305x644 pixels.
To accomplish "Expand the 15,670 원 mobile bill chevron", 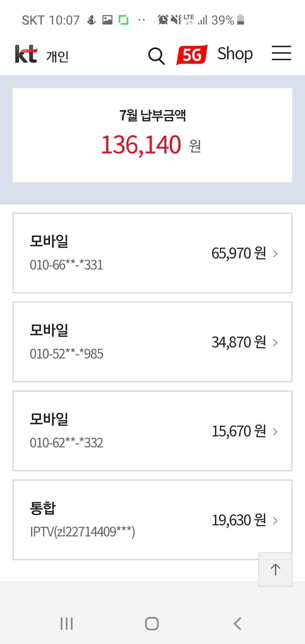I will coord(275,432).
